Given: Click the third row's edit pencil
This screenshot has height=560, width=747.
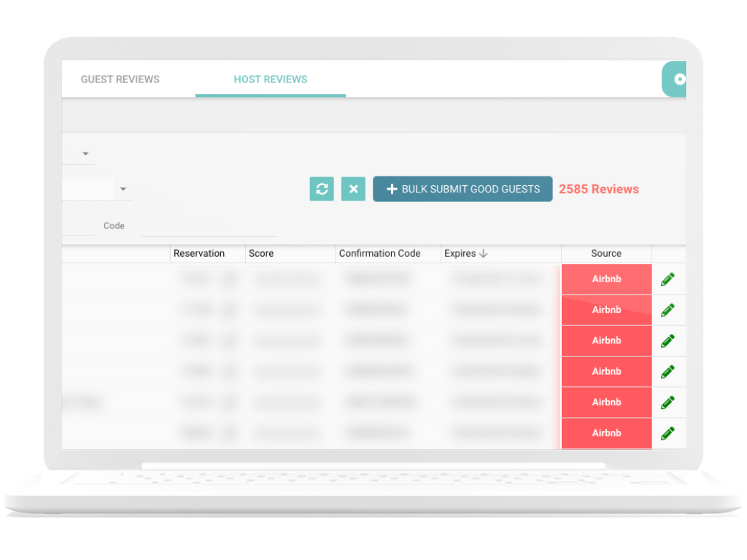Looking at the screenshot, I should tap(668, 341).
